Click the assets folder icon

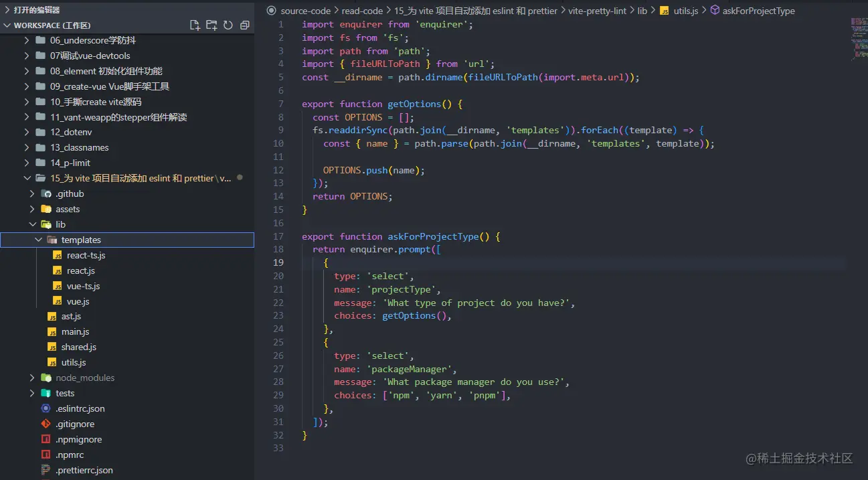click(x=46, y=209)
